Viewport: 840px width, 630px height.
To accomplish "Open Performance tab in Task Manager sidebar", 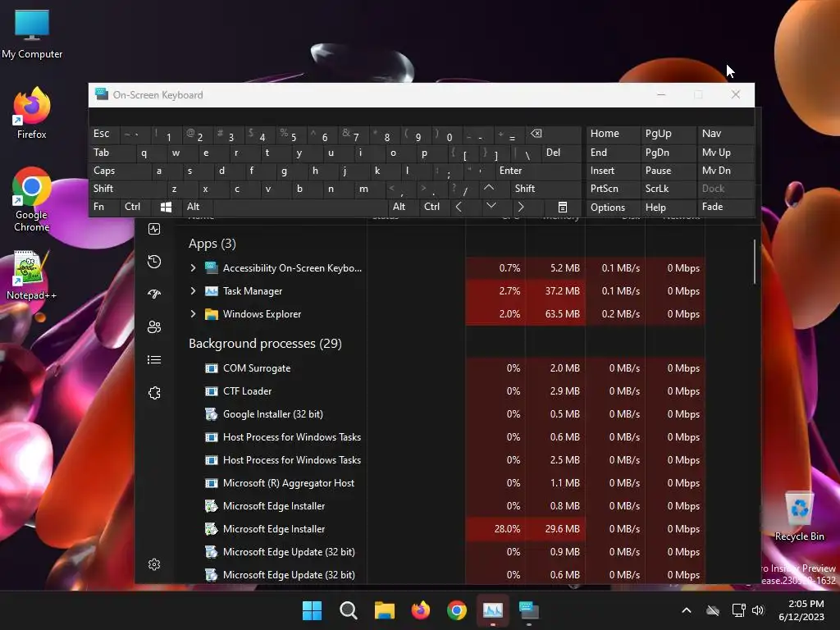I will click(x=154, y=230).
